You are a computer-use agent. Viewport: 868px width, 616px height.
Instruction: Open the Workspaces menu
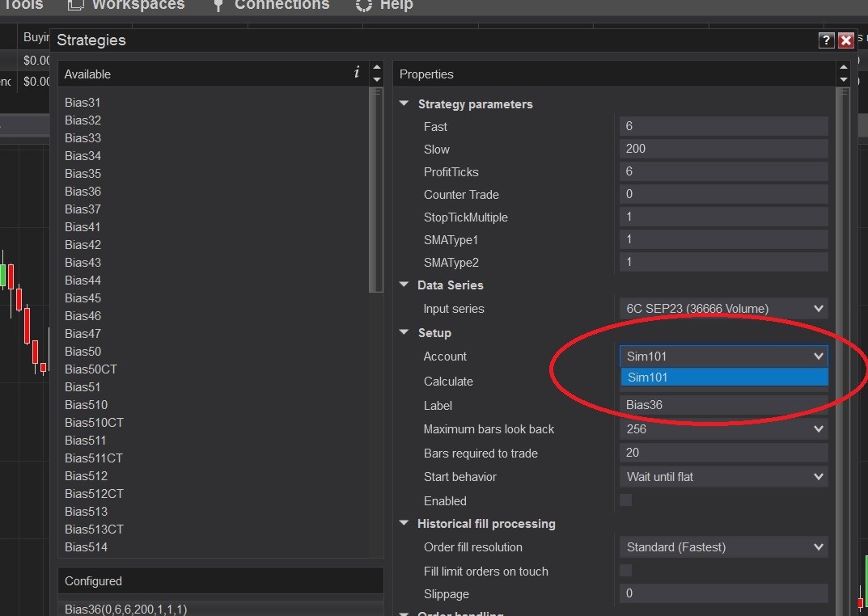click(127, 5)
